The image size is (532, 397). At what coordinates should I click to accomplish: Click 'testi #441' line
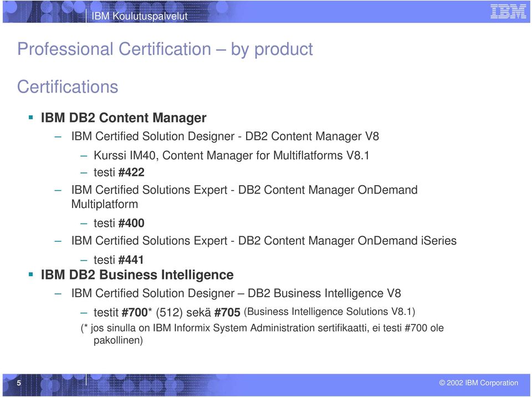click(x=119, y=260)
